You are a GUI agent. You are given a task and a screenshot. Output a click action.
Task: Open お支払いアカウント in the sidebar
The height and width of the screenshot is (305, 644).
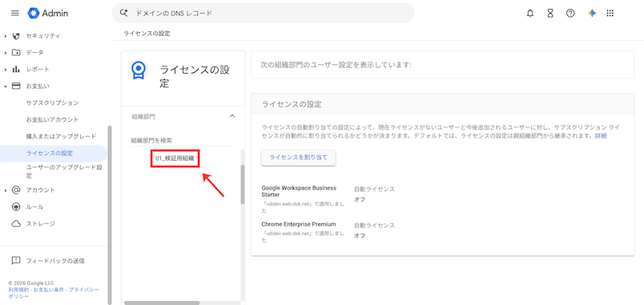point(52,119)
